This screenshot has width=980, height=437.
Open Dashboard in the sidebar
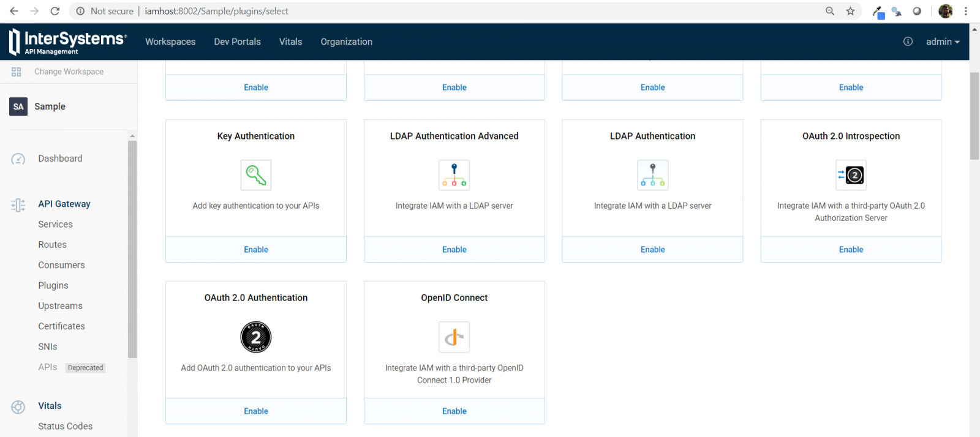point(60,159)
